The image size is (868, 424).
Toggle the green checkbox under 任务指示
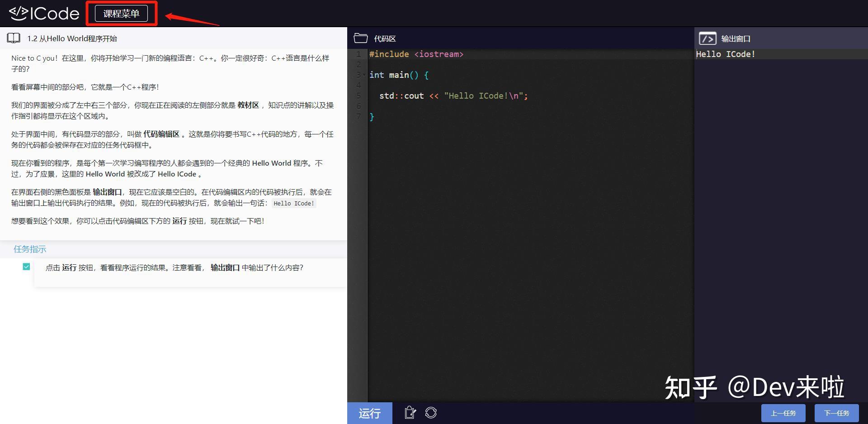coord(26,267)
